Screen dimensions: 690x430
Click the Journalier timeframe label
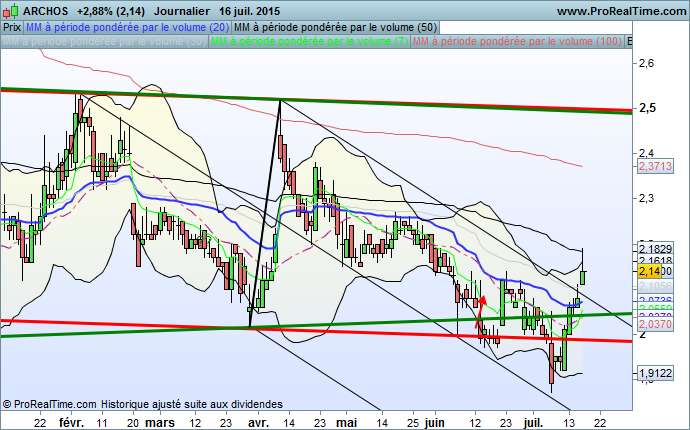pos(182,11)
